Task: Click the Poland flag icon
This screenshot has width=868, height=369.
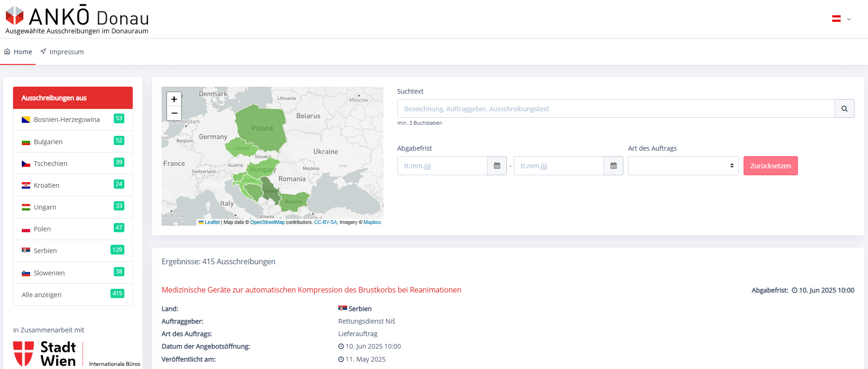Action: point(26,229)
